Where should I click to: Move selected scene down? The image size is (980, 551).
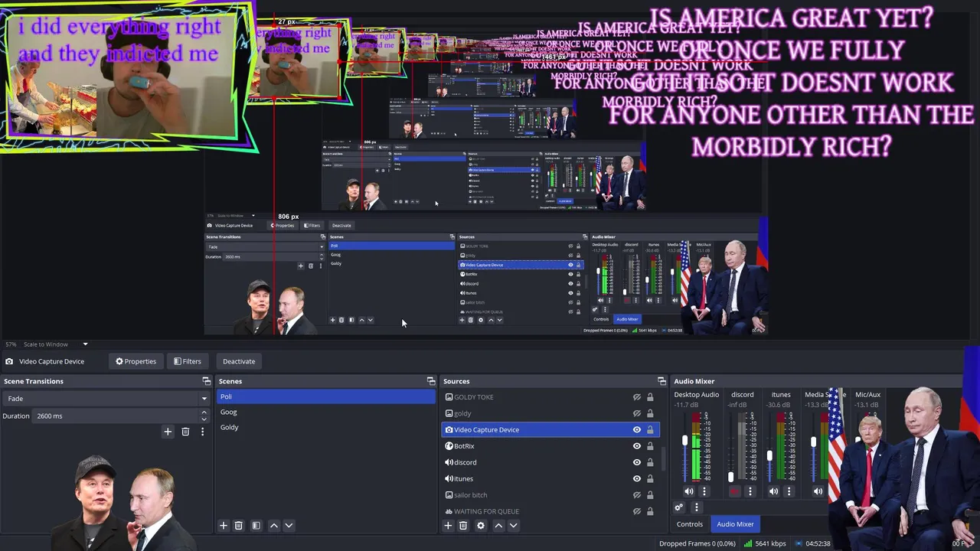tap(289, 526)
